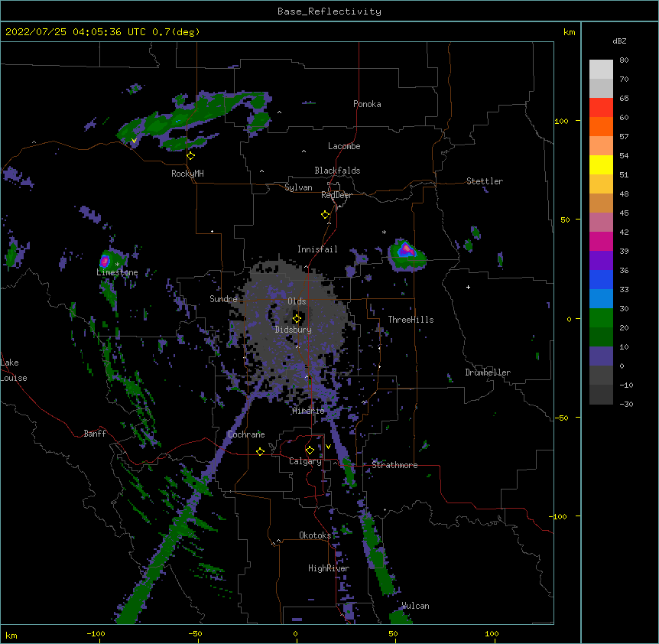Viewport: 659px width, 644px height.
Task: Click the Strathmore label
Action: click(394, 465)
